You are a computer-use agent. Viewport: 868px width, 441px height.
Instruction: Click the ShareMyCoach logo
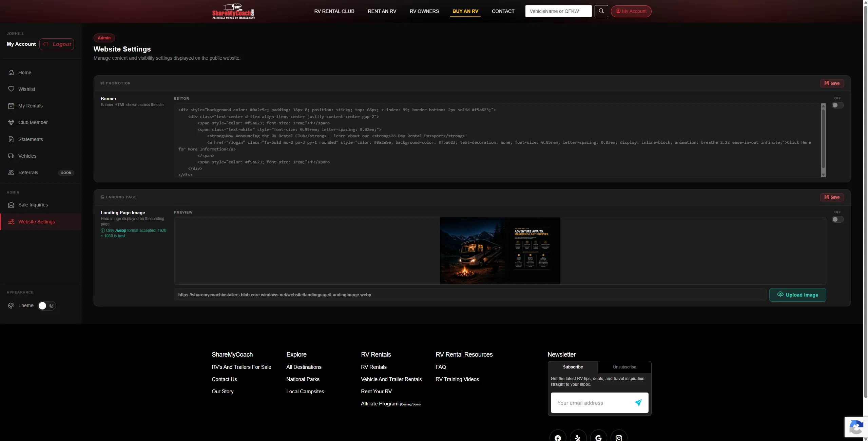[x=233, y=11]
